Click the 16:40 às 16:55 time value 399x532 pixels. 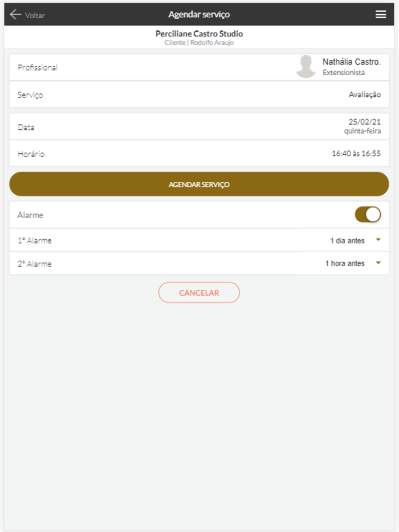(x=356, y=154)
